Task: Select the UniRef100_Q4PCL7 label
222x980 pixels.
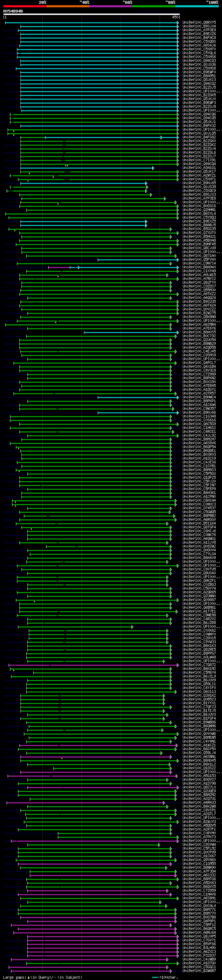Action: click(x=199, y=363)
